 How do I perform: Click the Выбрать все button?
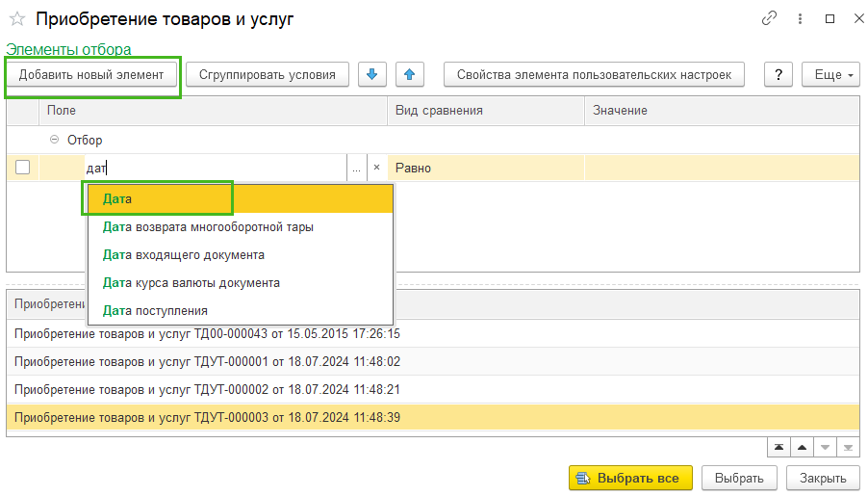[630, 478]
